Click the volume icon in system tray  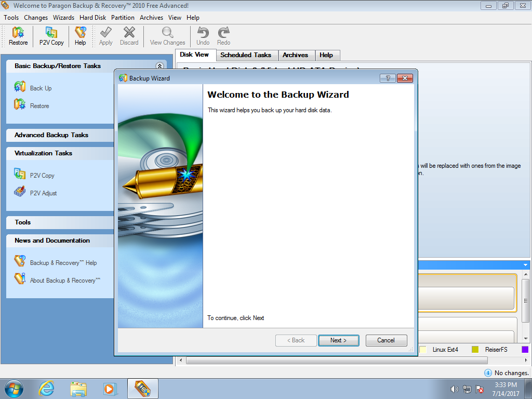pos(454,389)
